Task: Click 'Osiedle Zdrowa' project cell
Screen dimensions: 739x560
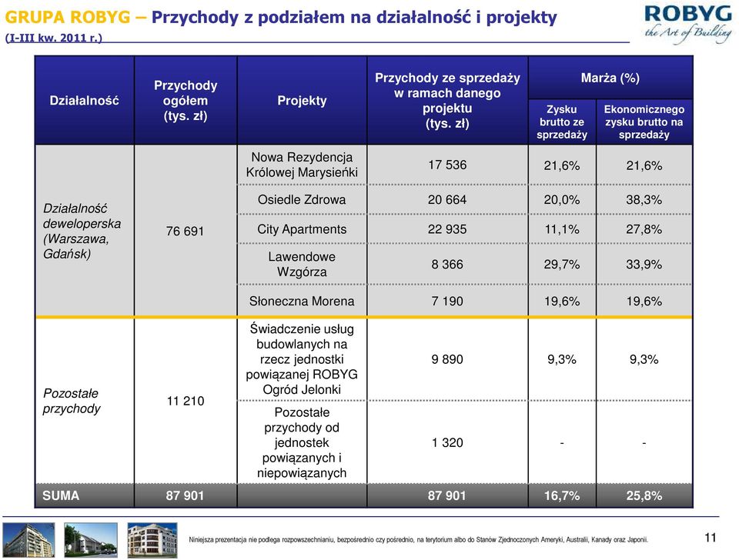Action: 302,200
